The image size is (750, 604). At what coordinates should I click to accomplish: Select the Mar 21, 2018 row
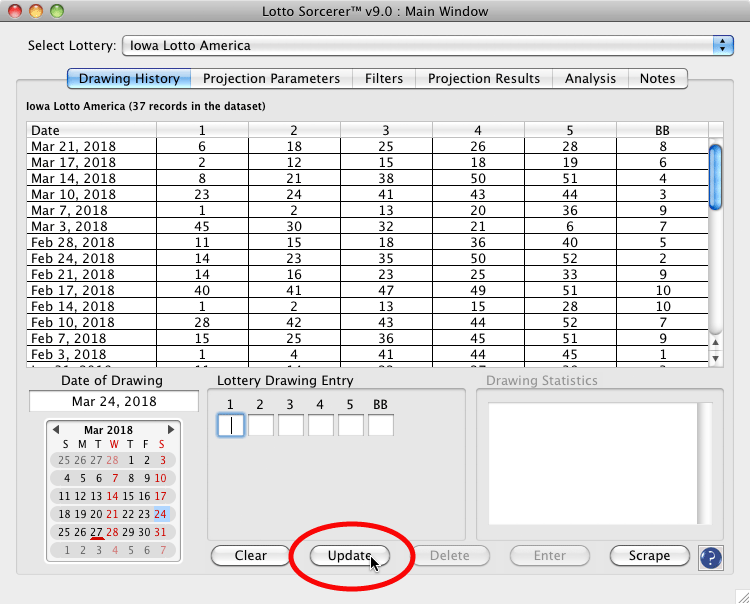click(x=367, y=146)
